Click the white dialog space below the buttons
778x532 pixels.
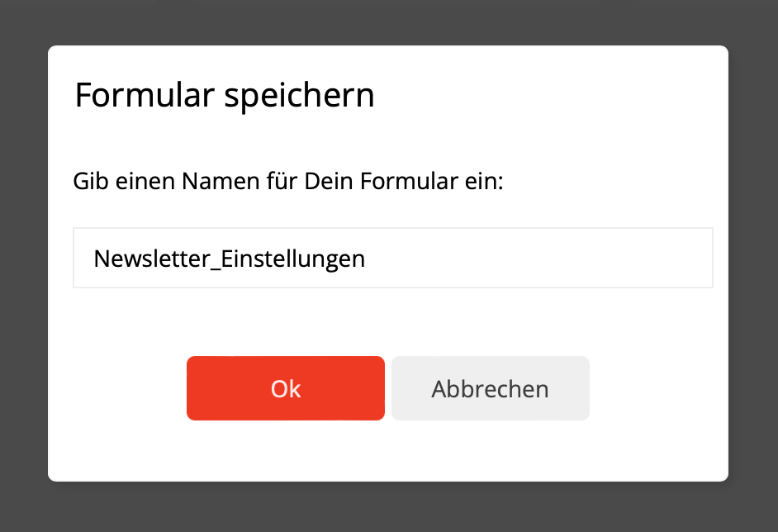388,453
